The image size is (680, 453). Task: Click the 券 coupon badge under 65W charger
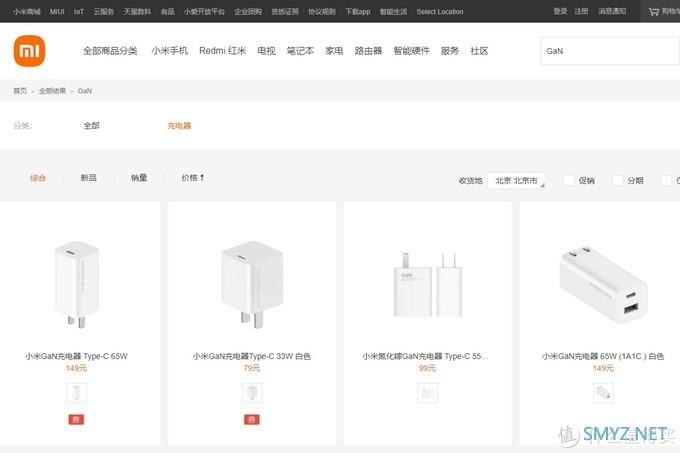click(x=76, y=419)
